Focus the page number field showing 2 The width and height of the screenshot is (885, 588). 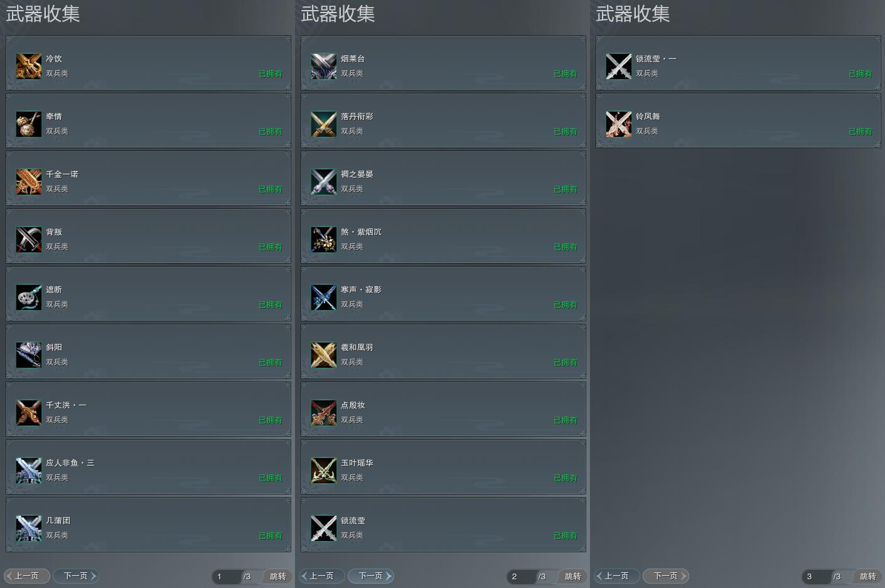521,576
